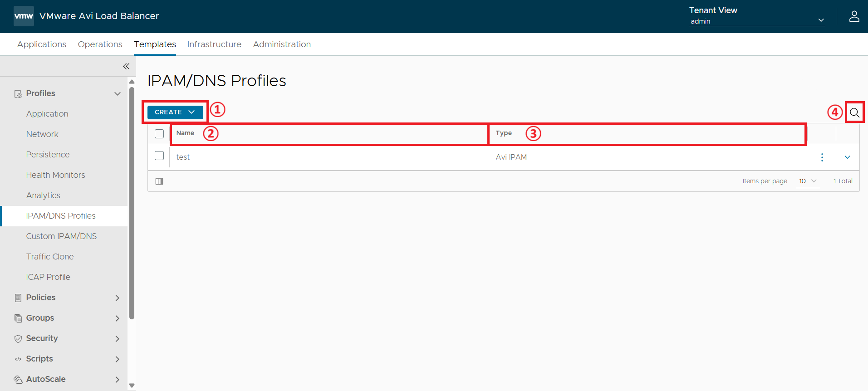Click the VMware Avi Load Balancer title

[x=99, y=16]
